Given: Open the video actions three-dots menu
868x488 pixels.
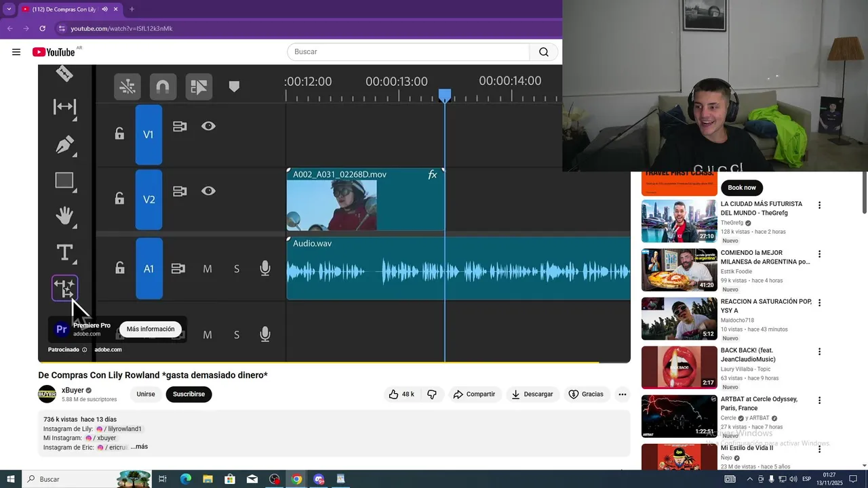Looking at the screenshot, I should (623, 394).
